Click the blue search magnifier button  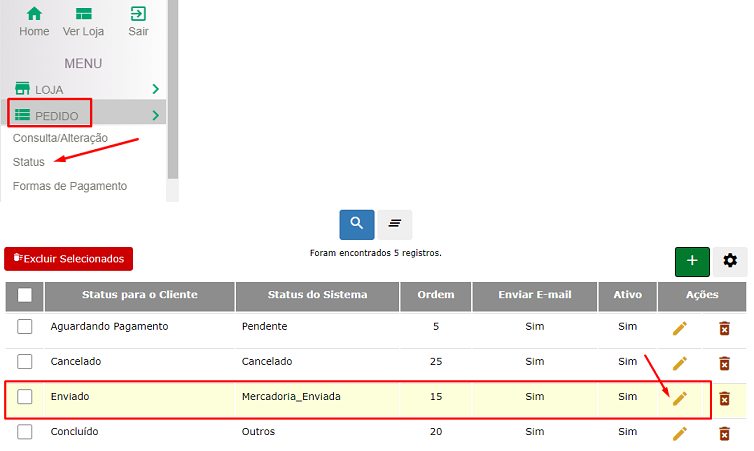[x=357, y=224]
